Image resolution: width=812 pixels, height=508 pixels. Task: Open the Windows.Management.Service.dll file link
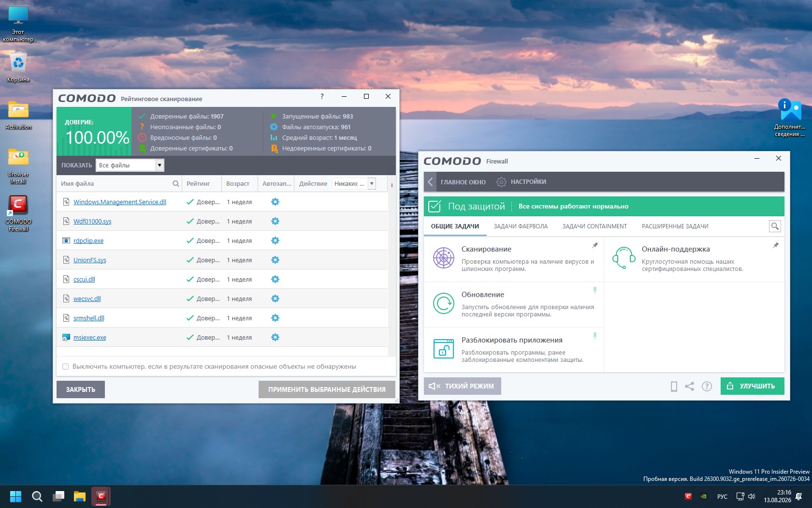pos(120,202)
